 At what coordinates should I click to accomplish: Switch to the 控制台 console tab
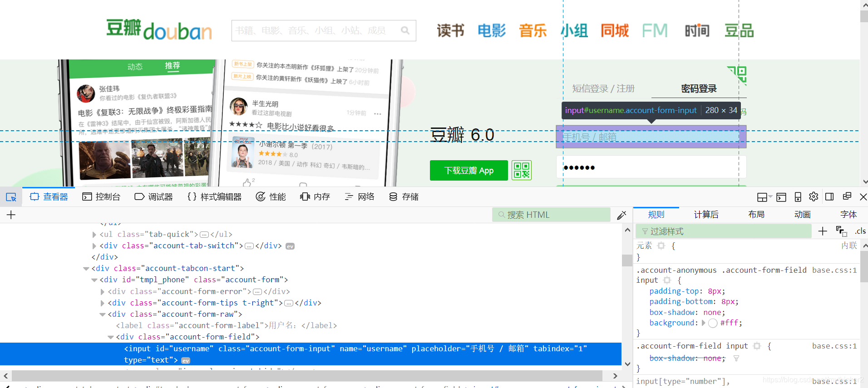tap(101, 197)
